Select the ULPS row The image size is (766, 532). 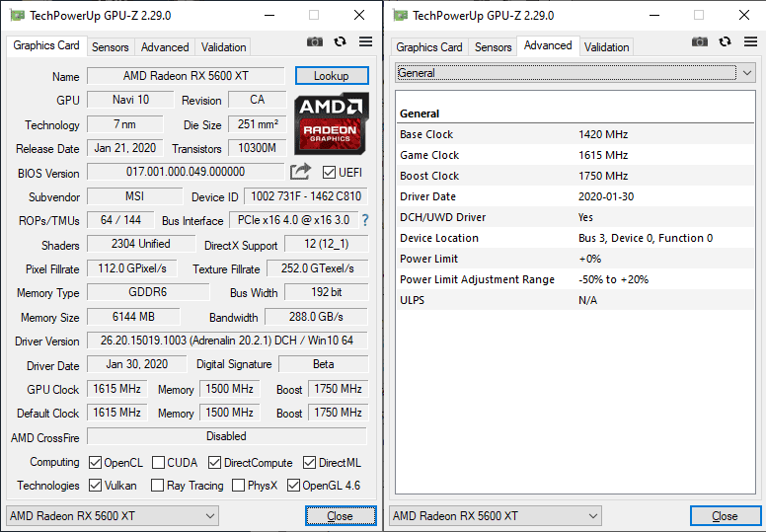pos(575,300)
